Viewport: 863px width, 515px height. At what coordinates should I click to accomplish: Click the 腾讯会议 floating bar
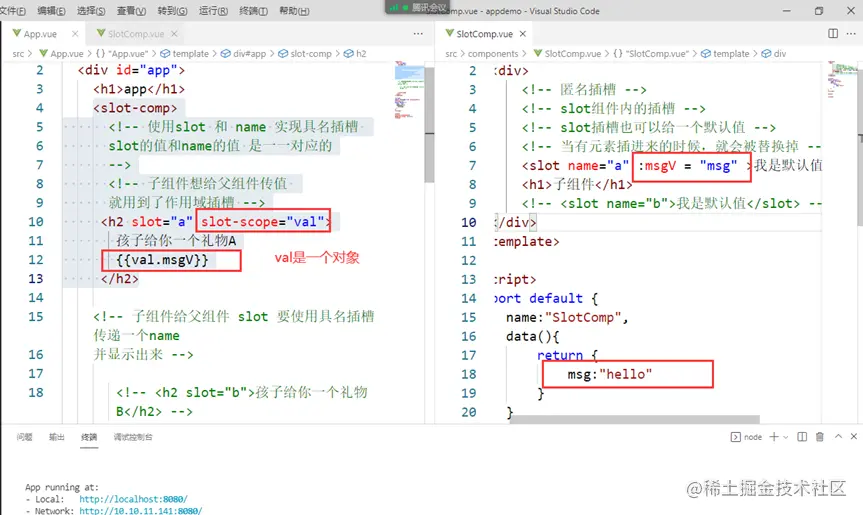tap(418, 7)
